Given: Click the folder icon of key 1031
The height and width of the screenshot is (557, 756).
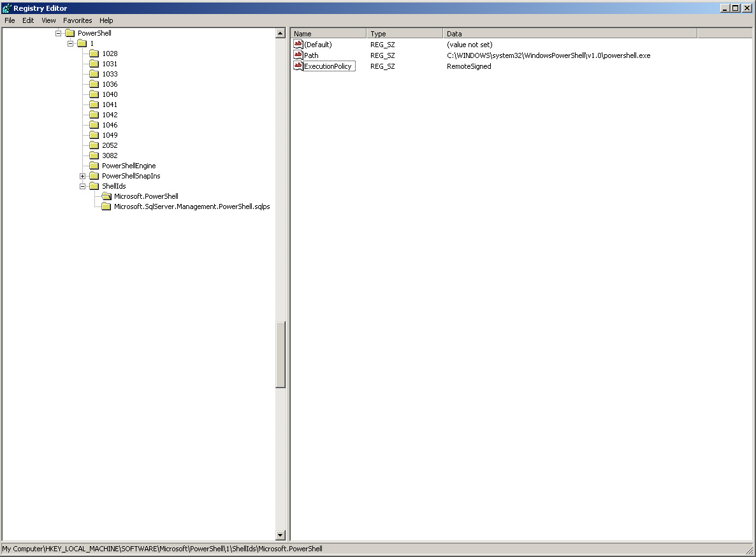Looking at the screenshot, I should coord(94,64).
